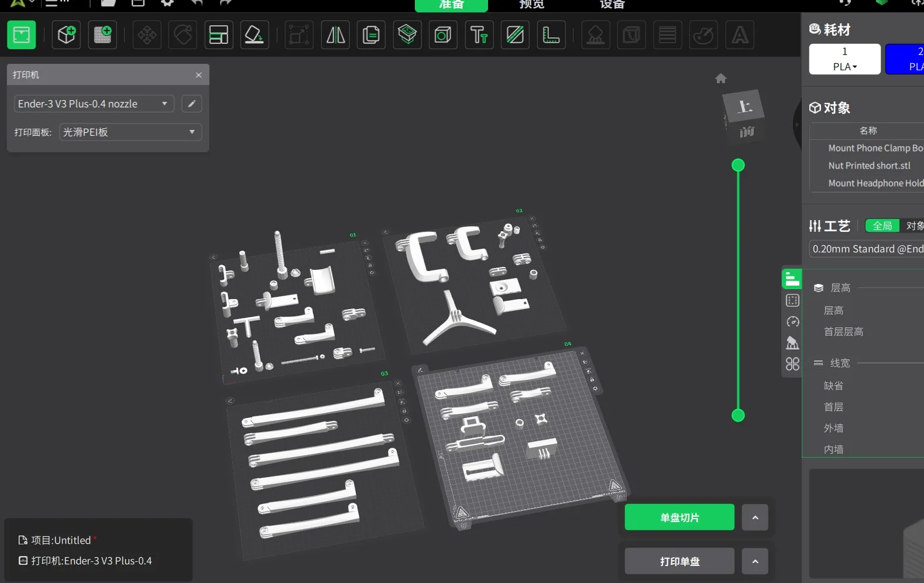This screenshot has height=583, width=924.
Task: Switch to the 设备 tab
Action: point(612,5)
